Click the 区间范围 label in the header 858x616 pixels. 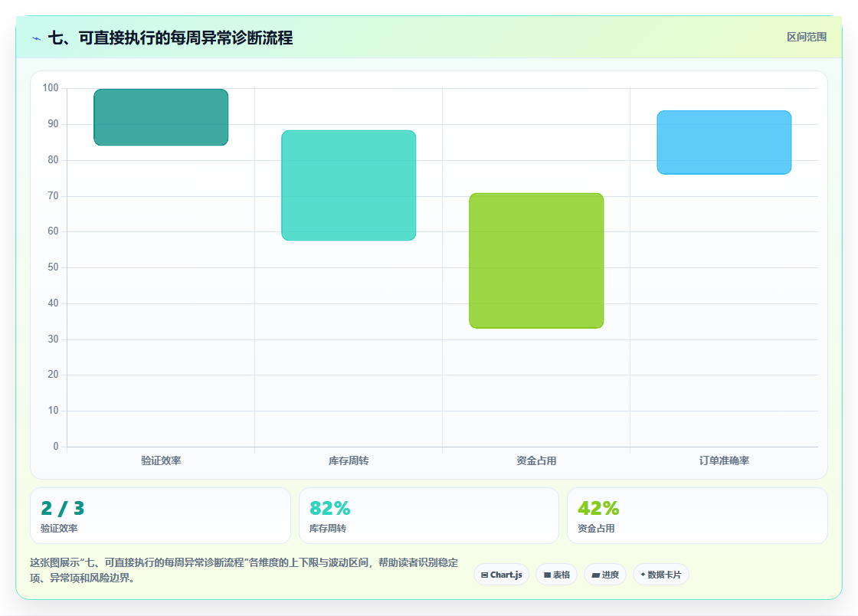(x=806, y=38)
